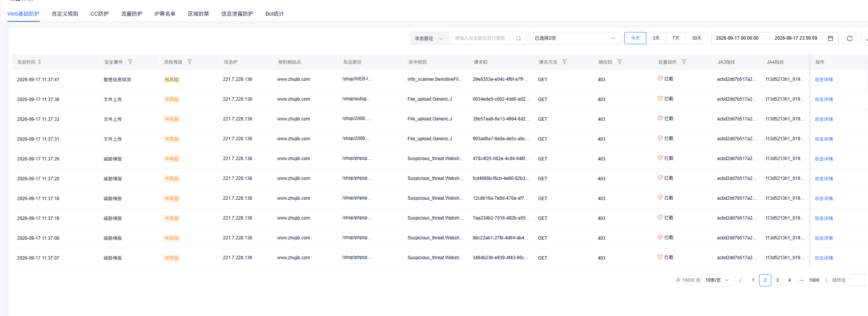The image size is (868, 316).
Task: Filter the 请求方法 column
Action: (564, 62)
